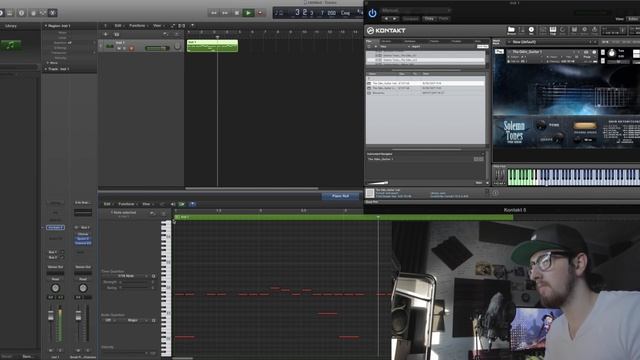Adjust the Inst 1 track volume slider
640x360 pixels.
coord(157,48)
